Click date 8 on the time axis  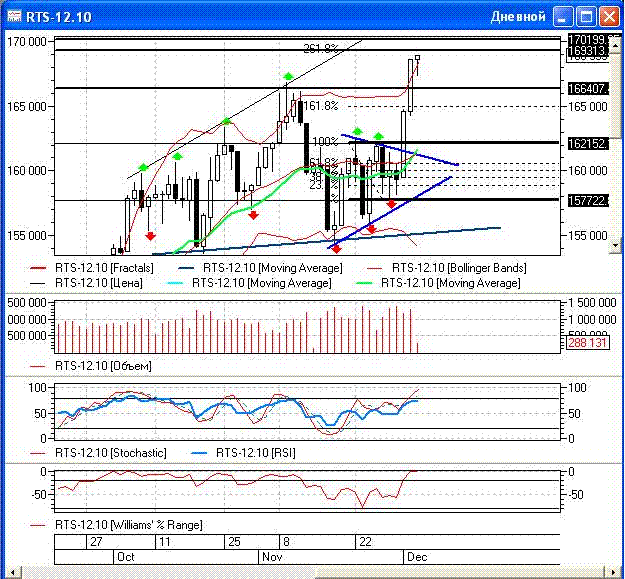point(286,542)
